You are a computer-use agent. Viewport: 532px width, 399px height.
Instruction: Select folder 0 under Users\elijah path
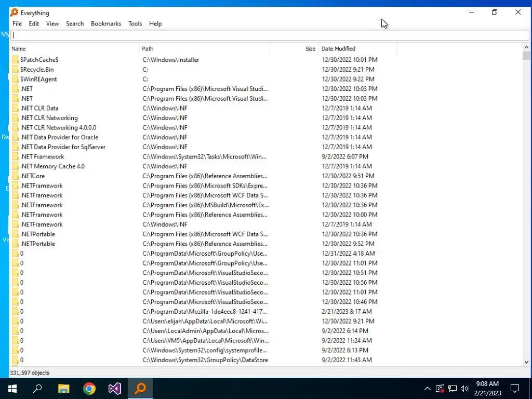pos(22,321)
